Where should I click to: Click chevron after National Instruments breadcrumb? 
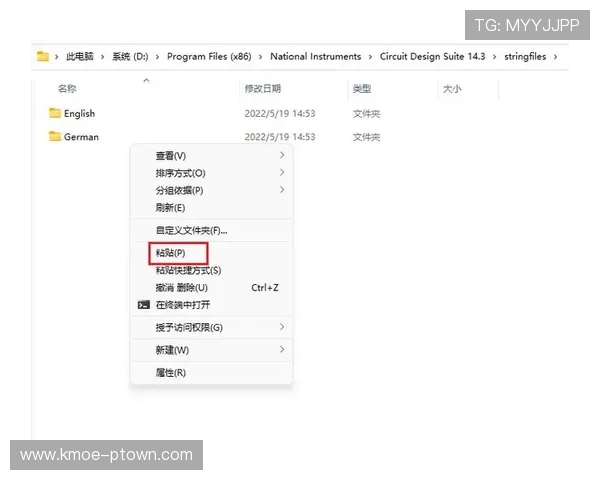pos(370,57)
